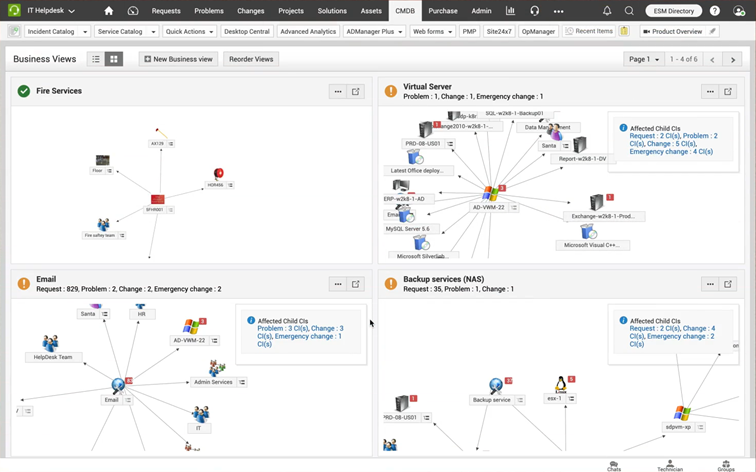Open Fire Services view in new window
This screenshot has width=756, height=472.
point(356,91)
